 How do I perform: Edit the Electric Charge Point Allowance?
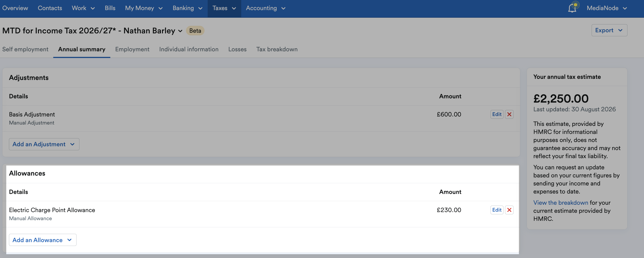497,210
